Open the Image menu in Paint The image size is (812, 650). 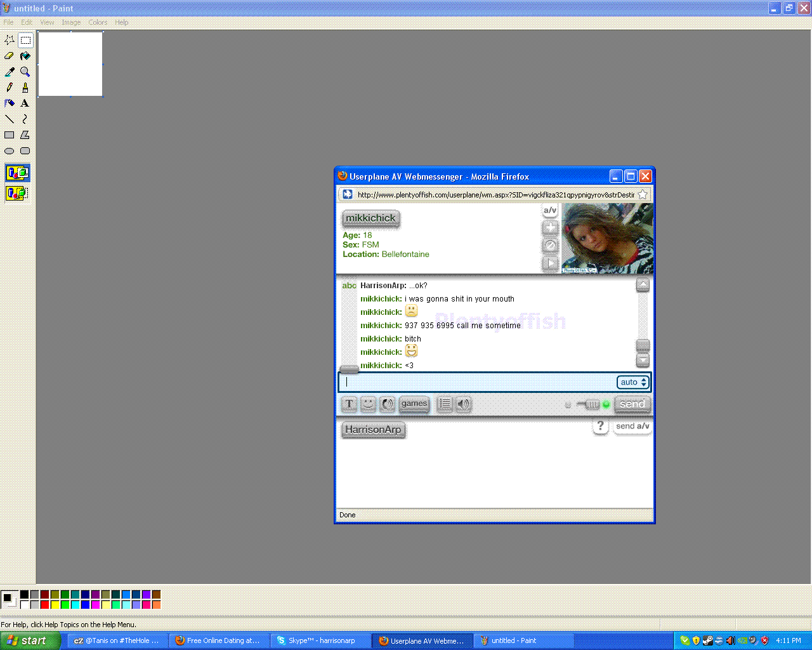click(71, 22)
